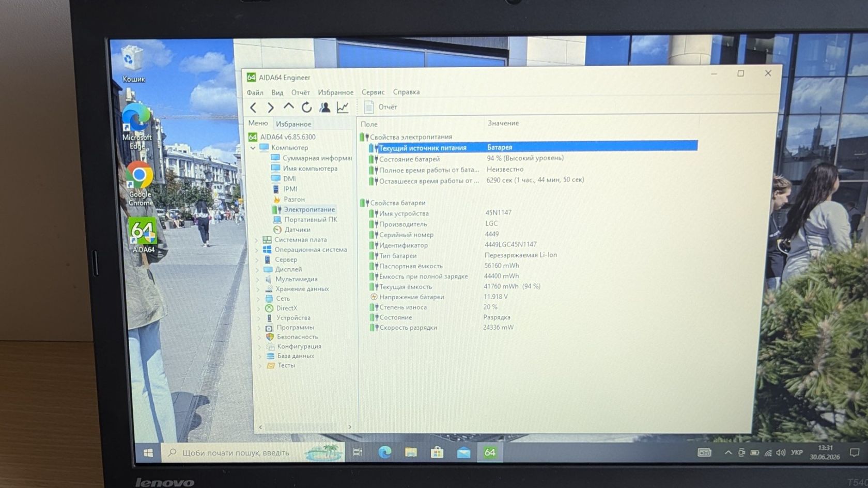Collapse the Компьютер tree node
868x488 pixels.
click(x=253, y=148)
